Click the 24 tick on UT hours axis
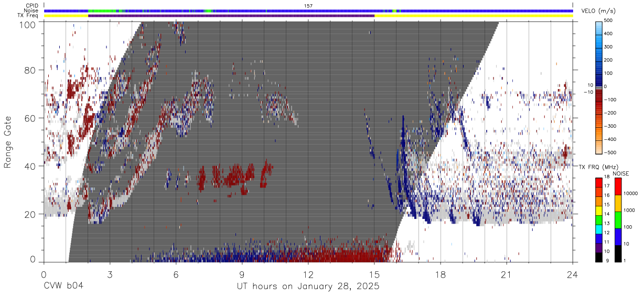This screenshot has height=297, width=644. 573,274
